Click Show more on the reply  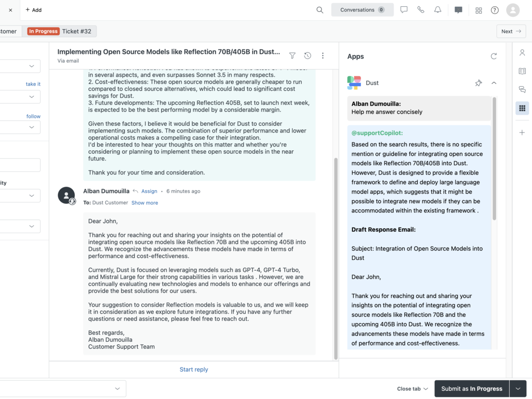coord(144,203)
